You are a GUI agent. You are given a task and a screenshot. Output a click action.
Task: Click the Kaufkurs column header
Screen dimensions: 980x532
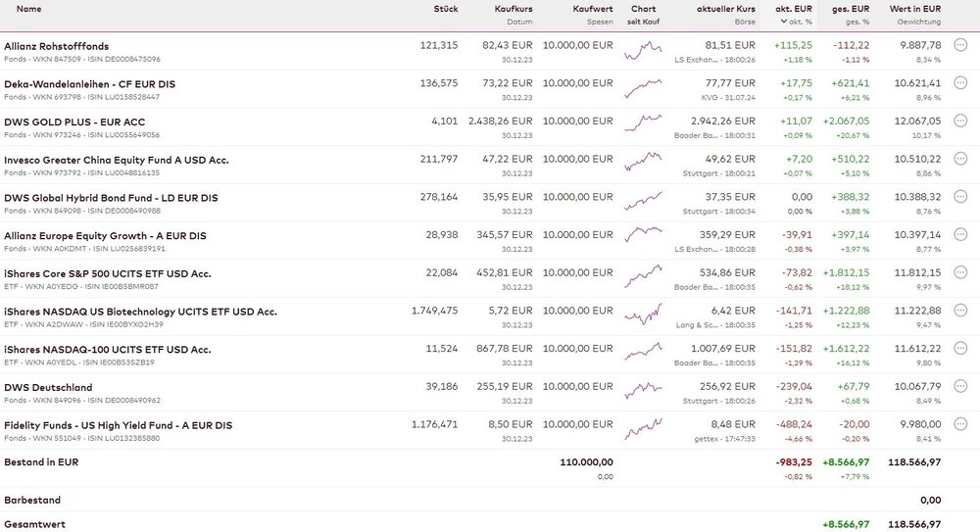514,9
